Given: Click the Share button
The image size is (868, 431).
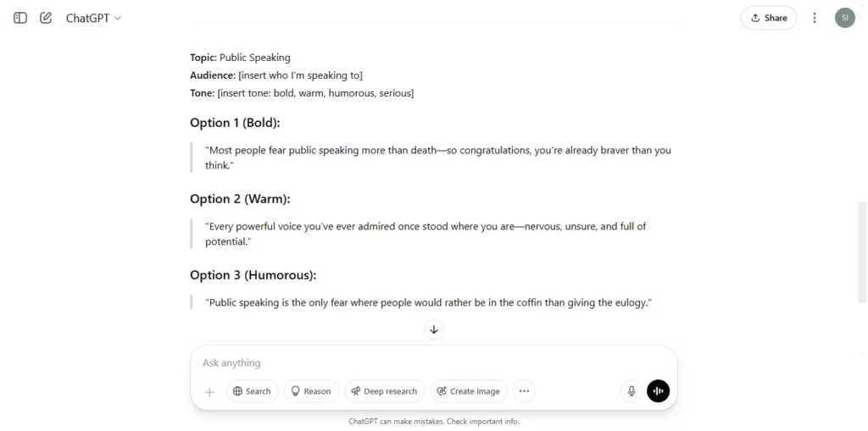Looking at the screenshot, I should (768, 18).
